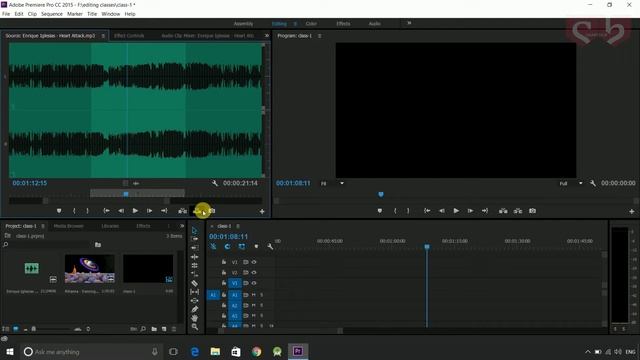Open timeline display settings wrench
Screen dimensions: 640x360
[x=270, y=247]
